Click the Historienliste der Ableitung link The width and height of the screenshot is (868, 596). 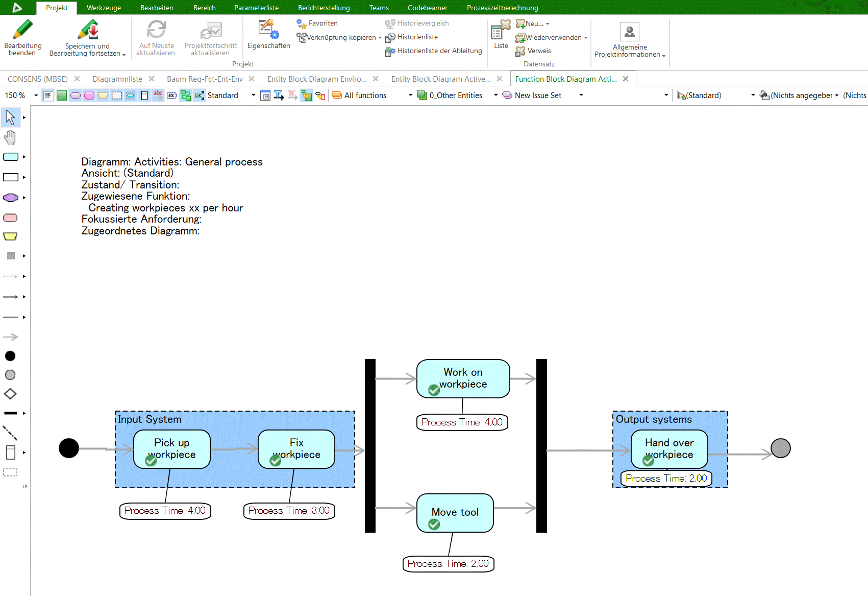439,51
